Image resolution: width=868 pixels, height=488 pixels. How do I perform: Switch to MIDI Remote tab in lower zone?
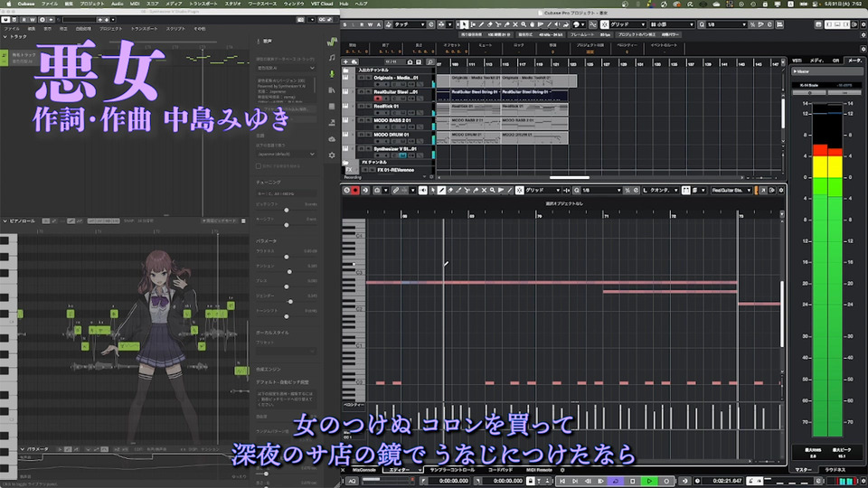(x=539, y=470)
